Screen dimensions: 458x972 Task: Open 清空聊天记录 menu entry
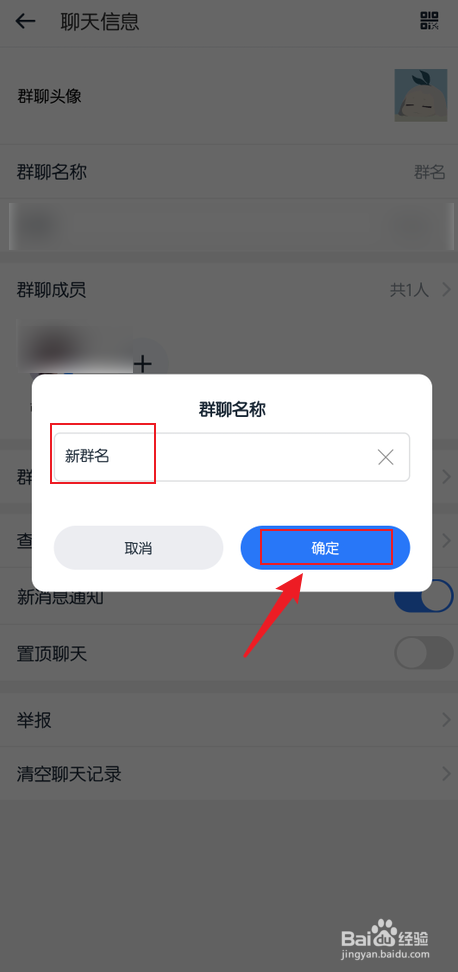coord(229,774)
